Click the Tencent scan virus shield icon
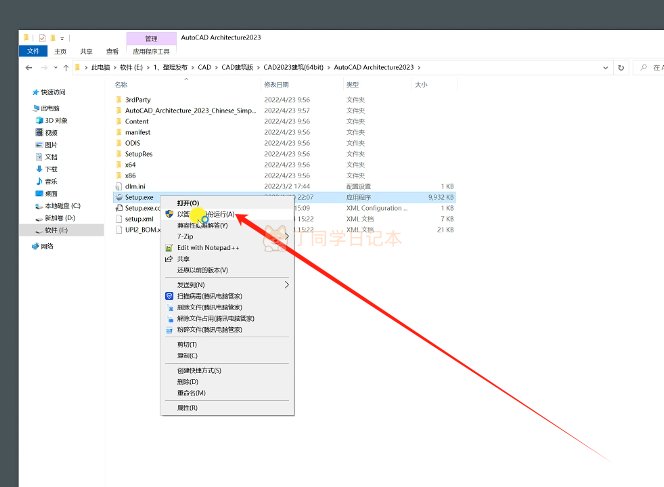This screenshot has height=487, width=664. coord(169,296)
